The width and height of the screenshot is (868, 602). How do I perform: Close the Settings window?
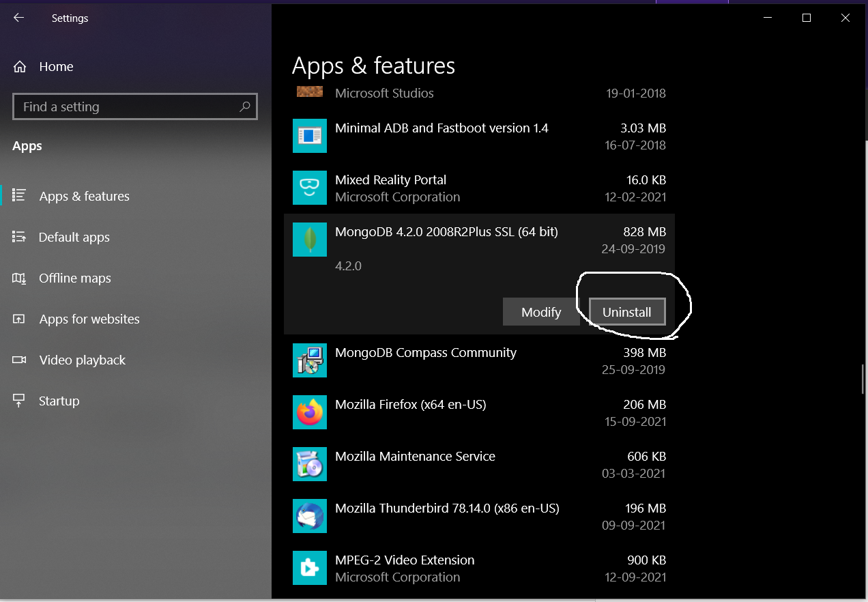coord(845,18)
